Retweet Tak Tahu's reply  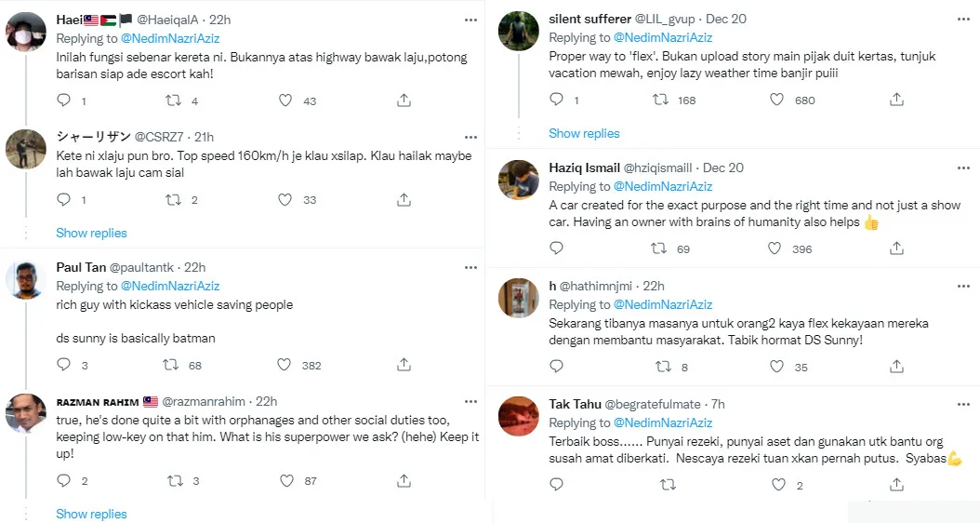(x=668, y=485)
